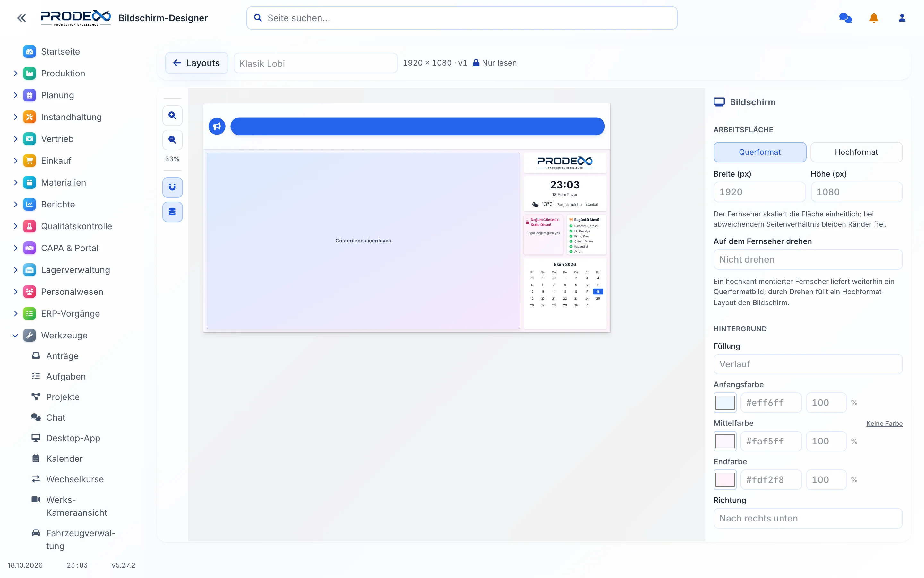Open Projekte in Werkzeuge
924x578 pixels.
(x=63, y=397)
